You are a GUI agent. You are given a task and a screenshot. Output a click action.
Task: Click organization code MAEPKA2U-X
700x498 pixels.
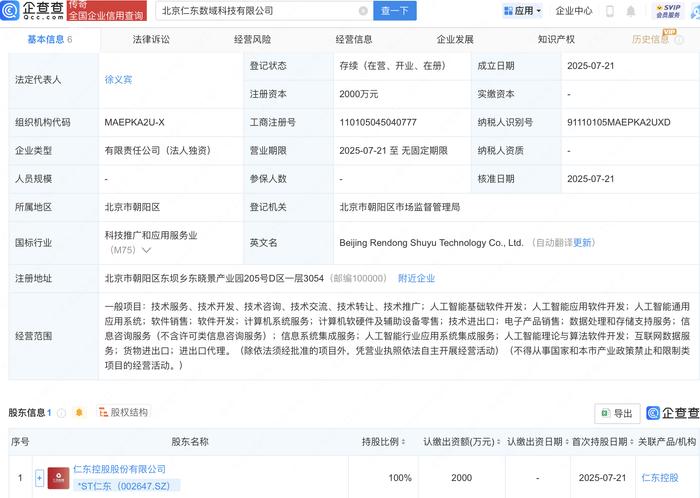134,122
